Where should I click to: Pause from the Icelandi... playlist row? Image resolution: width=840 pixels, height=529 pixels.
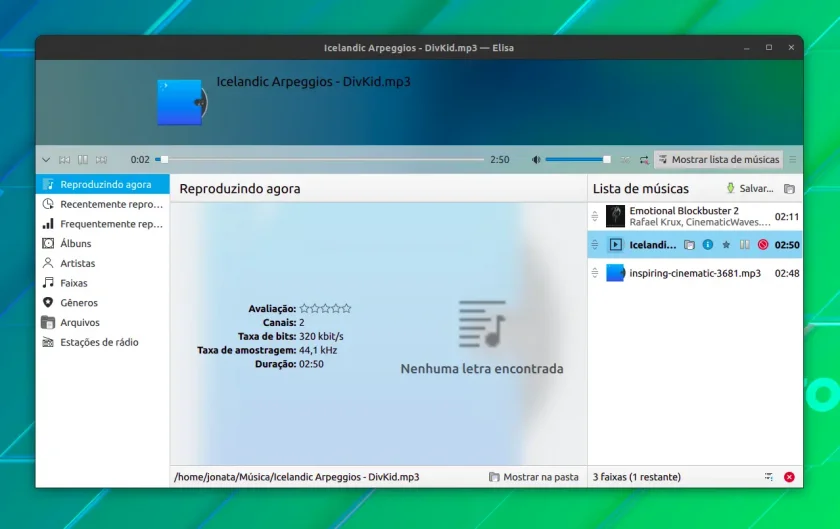pyautogui.click(x=745, y=245)
